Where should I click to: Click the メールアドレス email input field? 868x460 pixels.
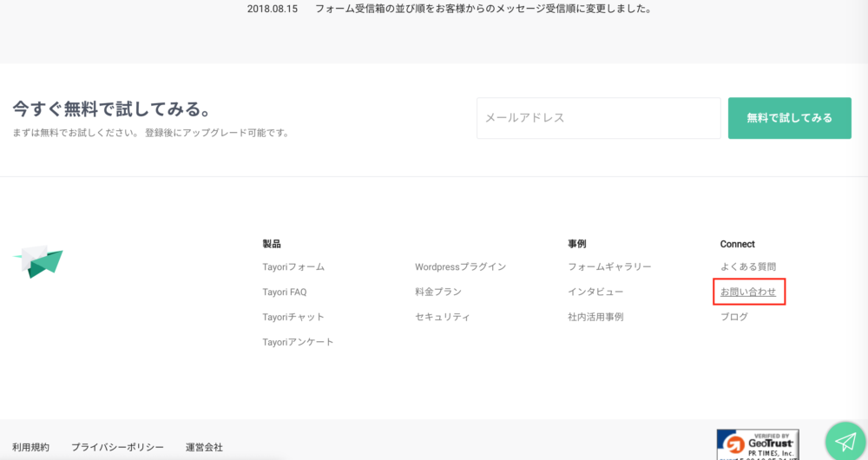(598, 118)
